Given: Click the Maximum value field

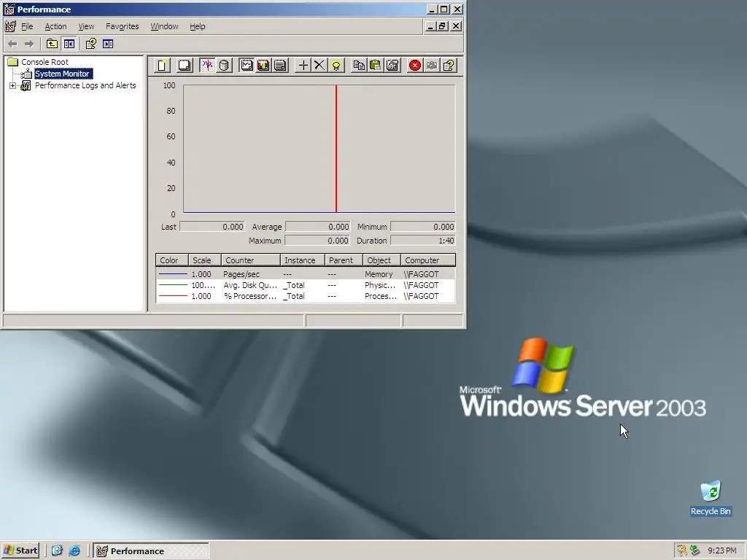Looking at the screenshot, I should pos(318,241).
